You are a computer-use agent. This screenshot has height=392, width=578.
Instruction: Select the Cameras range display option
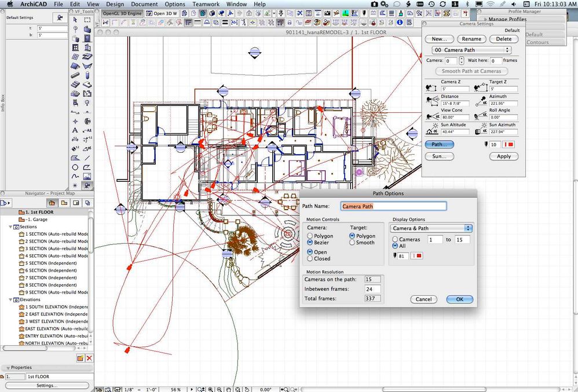point(395,240)
